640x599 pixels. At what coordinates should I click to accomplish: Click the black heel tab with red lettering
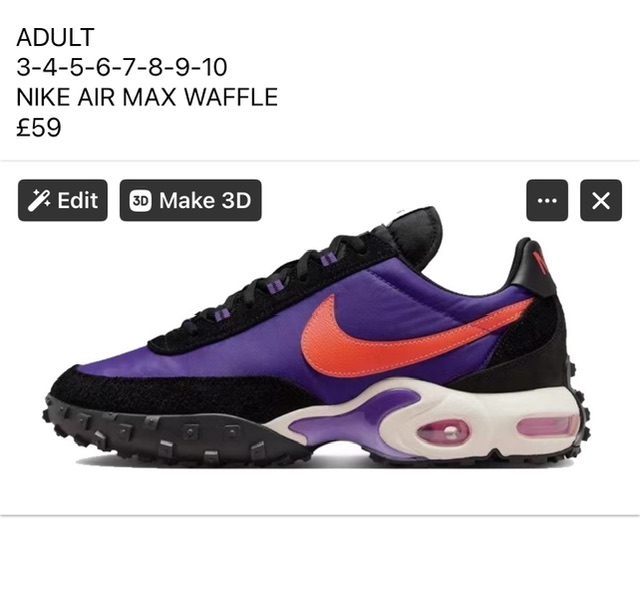[533, 267]
